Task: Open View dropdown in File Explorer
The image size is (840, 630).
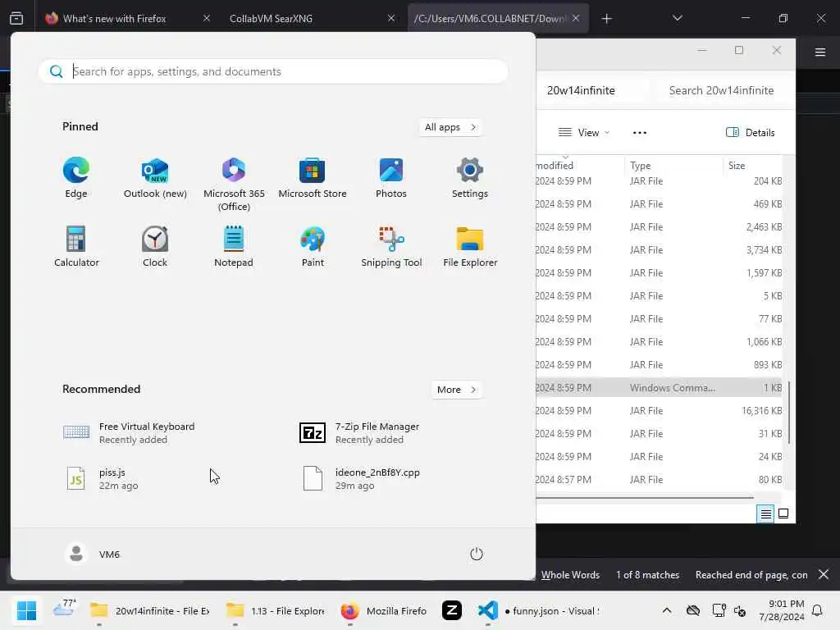Action: [584, 132]
